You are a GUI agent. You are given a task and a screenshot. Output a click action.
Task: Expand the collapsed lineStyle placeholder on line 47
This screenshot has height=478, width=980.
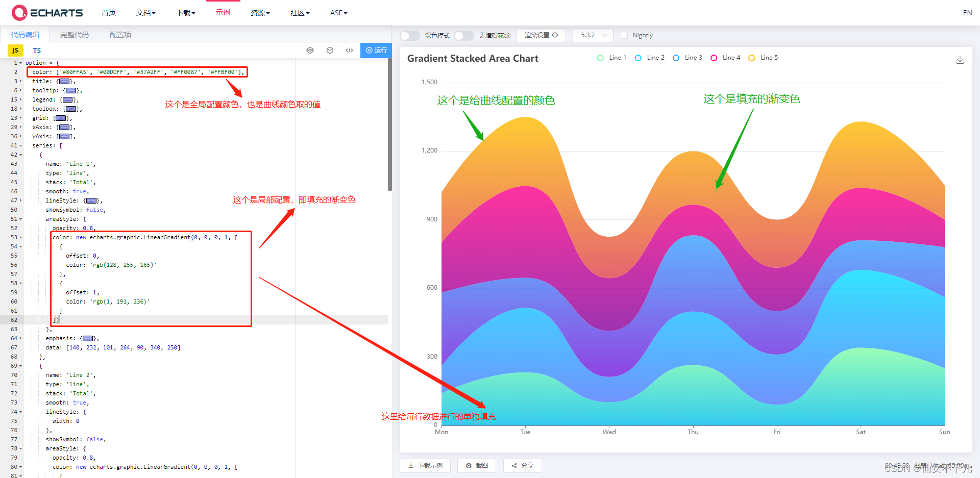[x=91, y=200]
